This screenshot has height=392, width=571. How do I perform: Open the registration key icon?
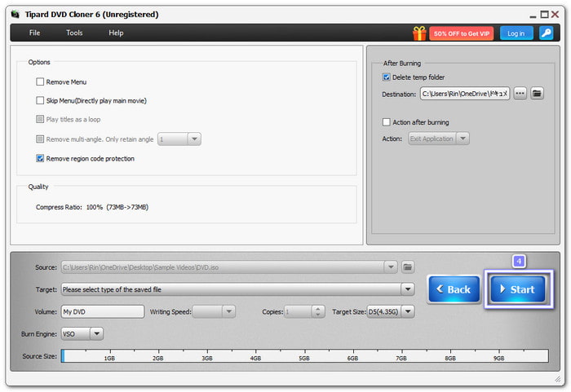547,33
